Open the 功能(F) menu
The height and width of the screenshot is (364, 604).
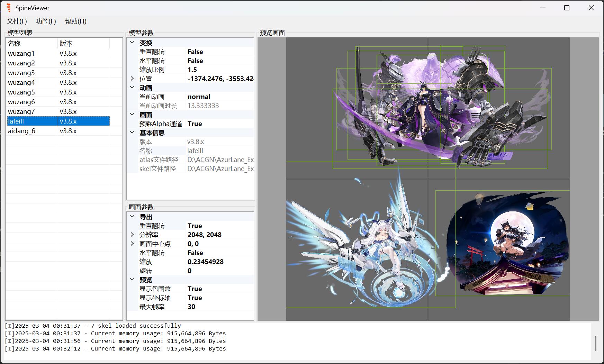click(46, 21)
